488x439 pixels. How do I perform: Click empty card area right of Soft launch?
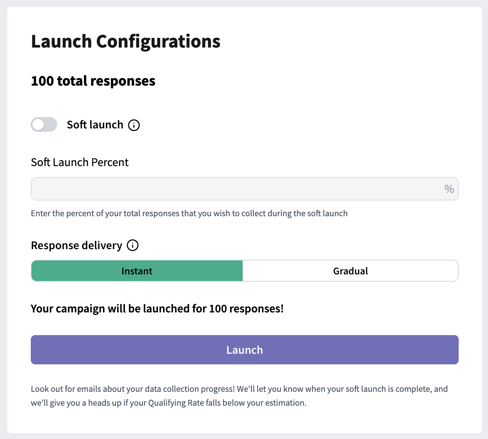[x=300, y=125]
